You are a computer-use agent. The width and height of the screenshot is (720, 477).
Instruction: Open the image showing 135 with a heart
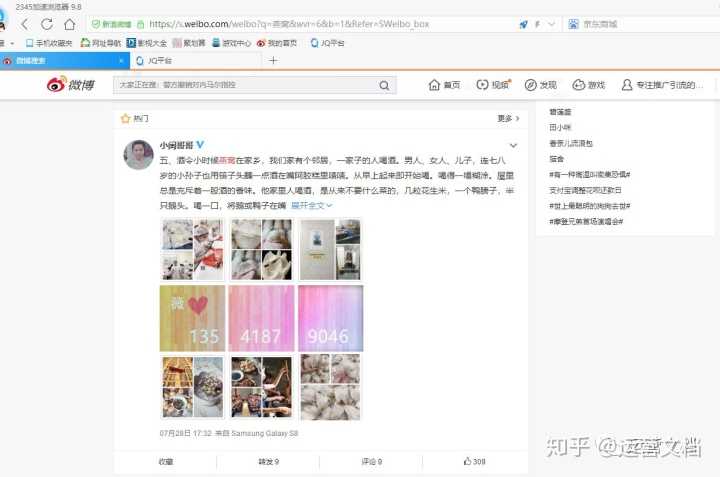(192, 318)
